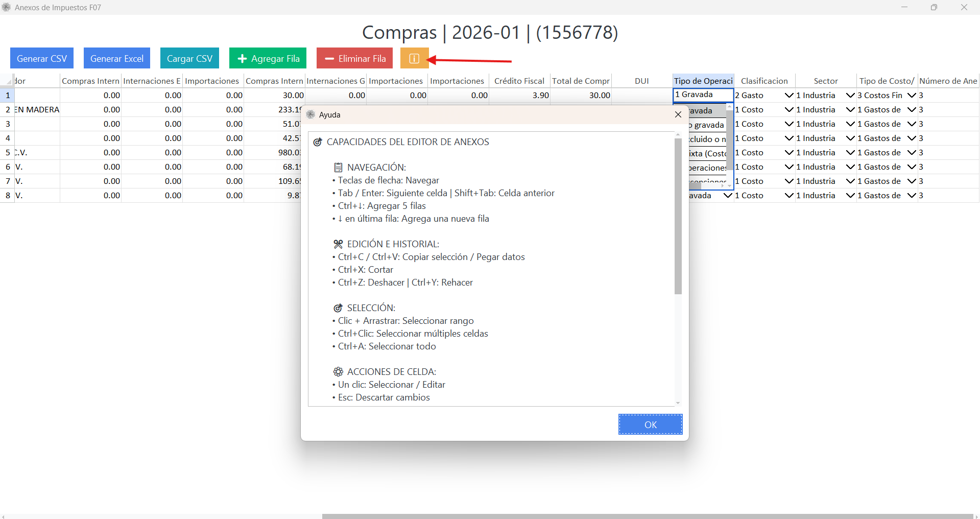Click the Ayuda dialog scroll-up arrow
The height and width of the screenshot is (519, 980).
(x=678, y=135)
